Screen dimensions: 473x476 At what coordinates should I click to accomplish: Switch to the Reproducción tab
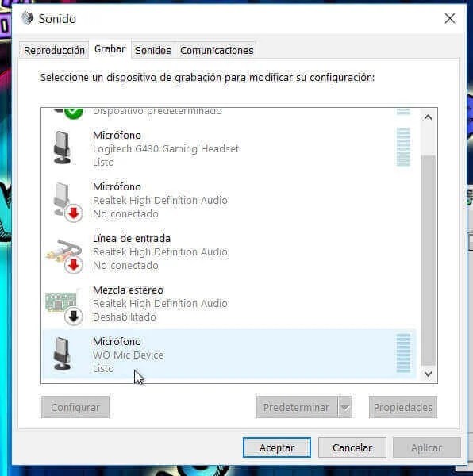54,51
